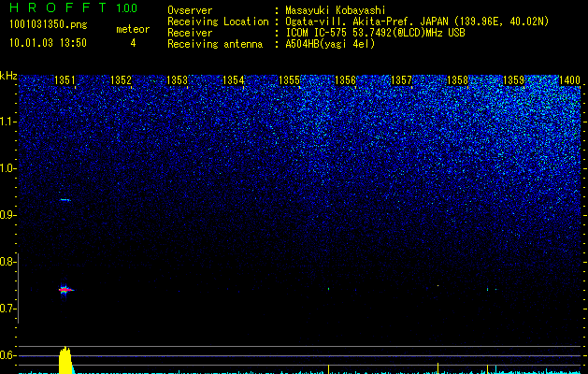Viewport: 588px width, 374px height.
Task: Click the HROFFT 1.0.0 title text
Action: (74, 7)
